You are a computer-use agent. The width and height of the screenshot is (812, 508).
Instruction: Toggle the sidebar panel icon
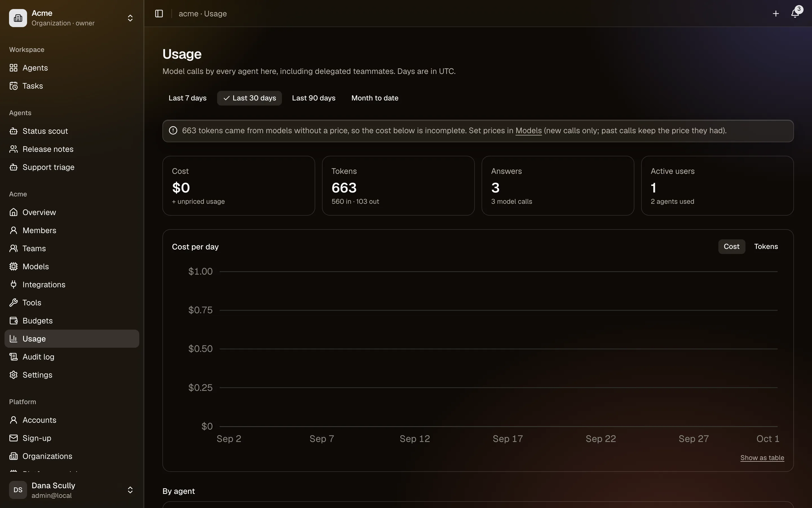click(x=159, y=14)
